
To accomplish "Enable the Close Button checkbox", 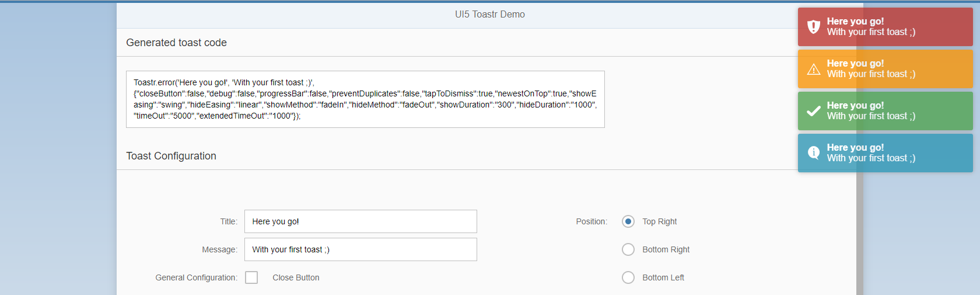I will 251,277.
